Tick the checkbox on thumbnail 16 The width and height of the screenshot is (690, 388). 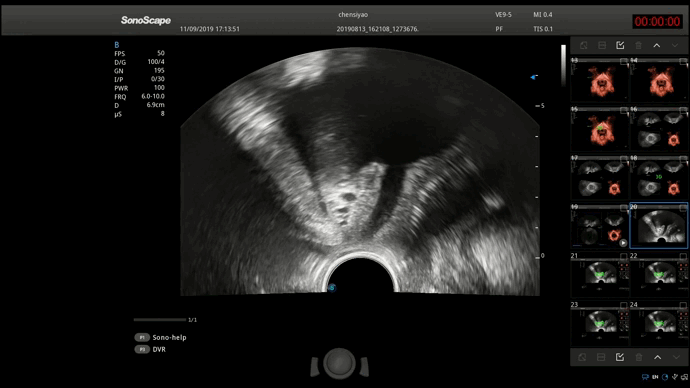tap(683, 110)
